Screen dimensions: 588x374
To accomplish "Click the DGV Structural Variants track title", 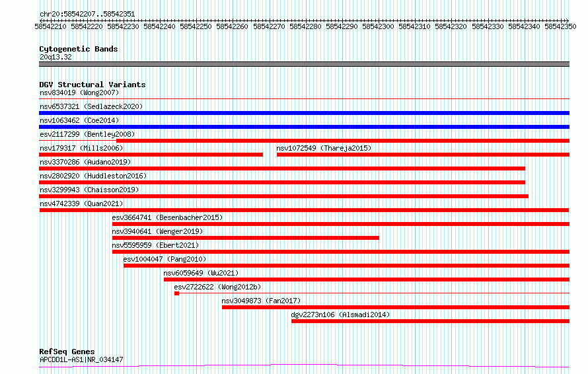I will [92, 85].
